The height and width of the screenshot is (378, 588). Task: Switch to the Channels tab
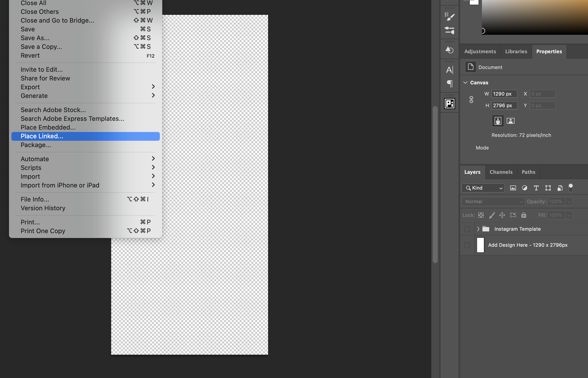tap(501, 172)
